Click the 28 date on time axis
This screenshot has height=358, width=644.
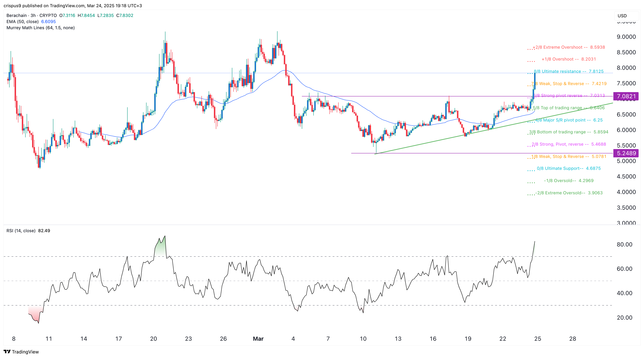tap(572, 339)
